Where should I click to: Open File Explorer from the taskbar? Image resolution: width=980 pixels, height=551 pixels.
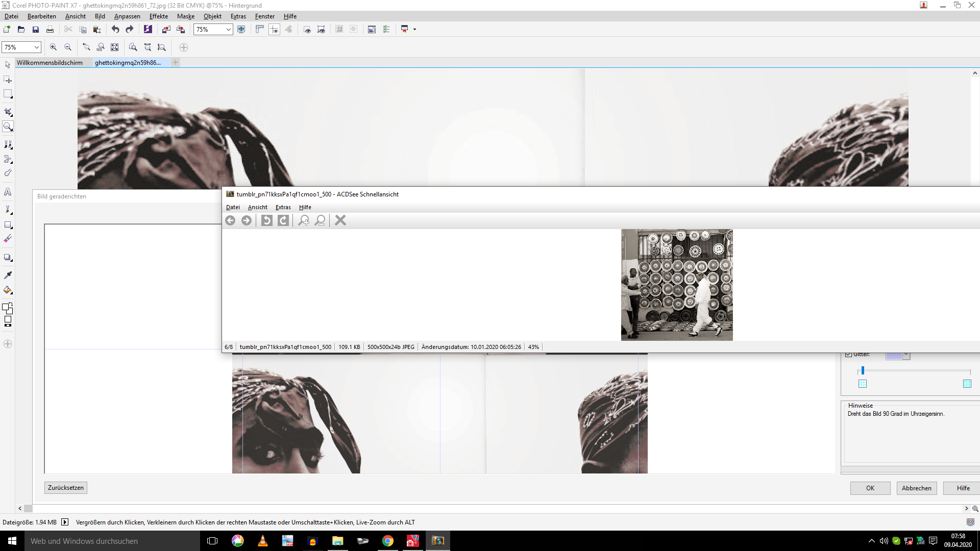pyautogui.click(x=338, y=541)
